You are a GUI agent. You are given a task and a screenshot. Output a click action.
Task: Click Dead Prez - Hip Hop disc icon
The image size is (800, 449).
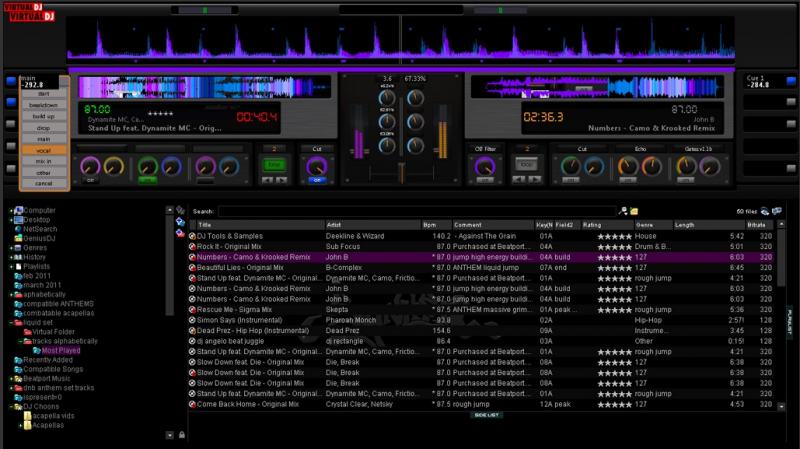point(192,331)
